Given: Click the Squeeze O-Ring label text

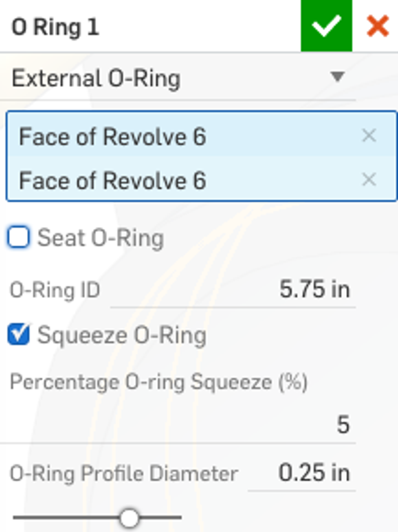Looking at the screenshot, I should [122, 335].
